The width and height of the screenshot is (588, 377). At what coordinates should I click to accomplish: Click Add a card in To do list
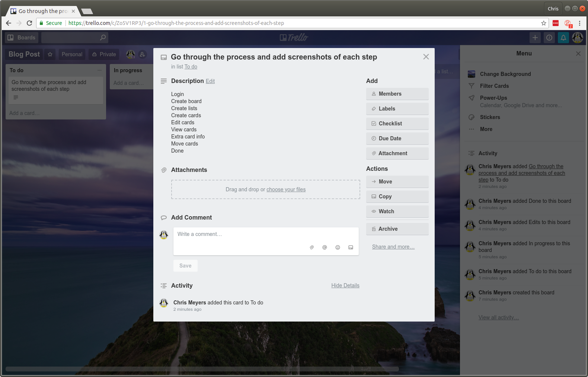coord(24,113)
